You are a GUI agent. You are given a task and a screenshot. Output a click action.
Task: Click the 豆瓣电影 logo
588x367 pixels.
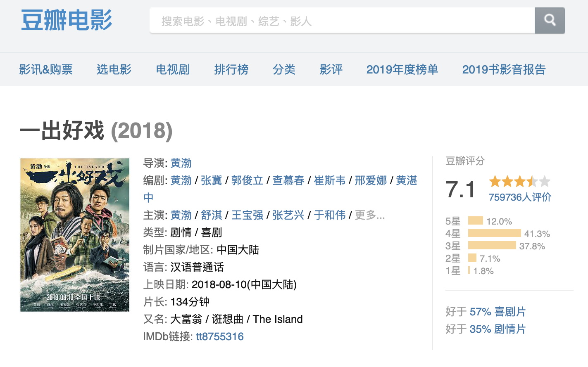(67, 20)
